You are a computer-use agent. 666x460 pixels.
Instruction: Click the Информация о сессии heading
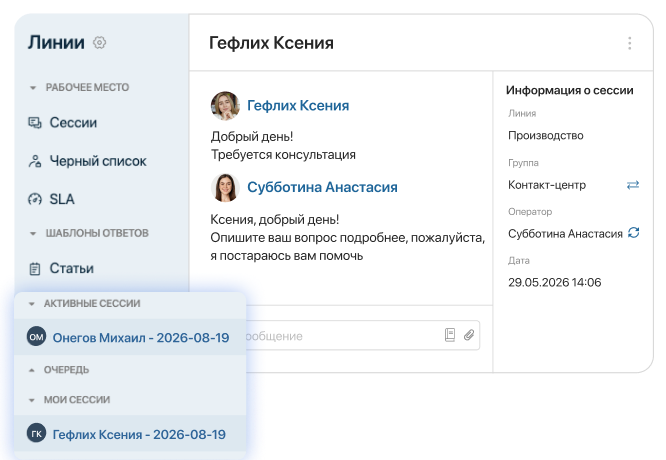(570, 90)
